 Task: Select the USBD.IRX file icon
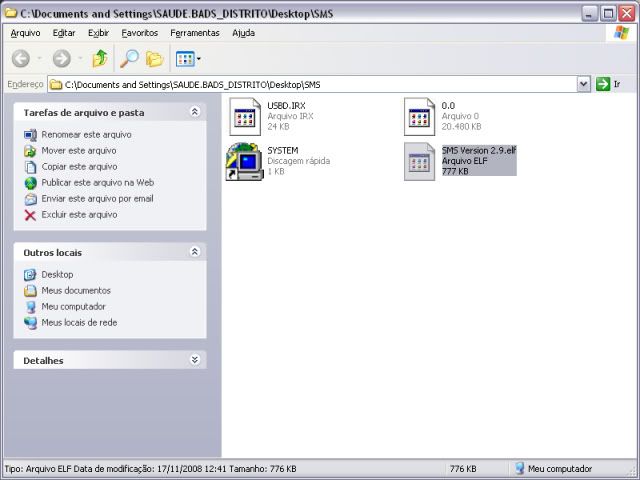tap(244, 117)
